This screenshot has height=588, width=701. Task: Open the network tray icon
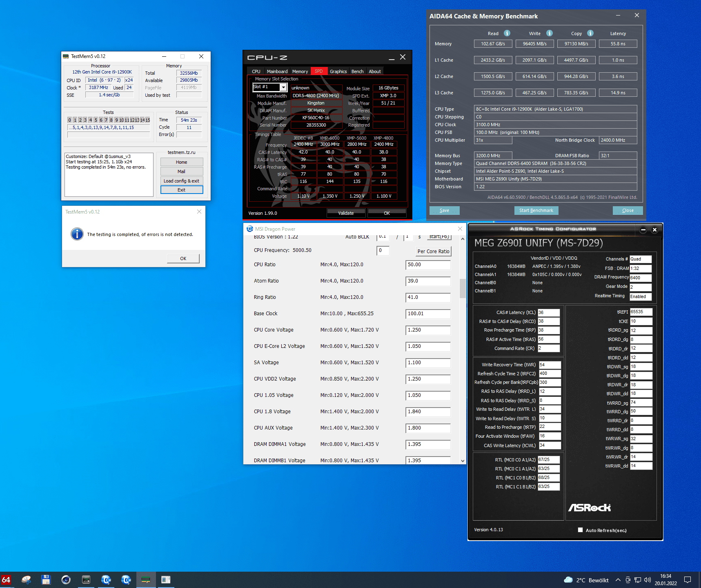pyautogui.click(x=638, y=580)
